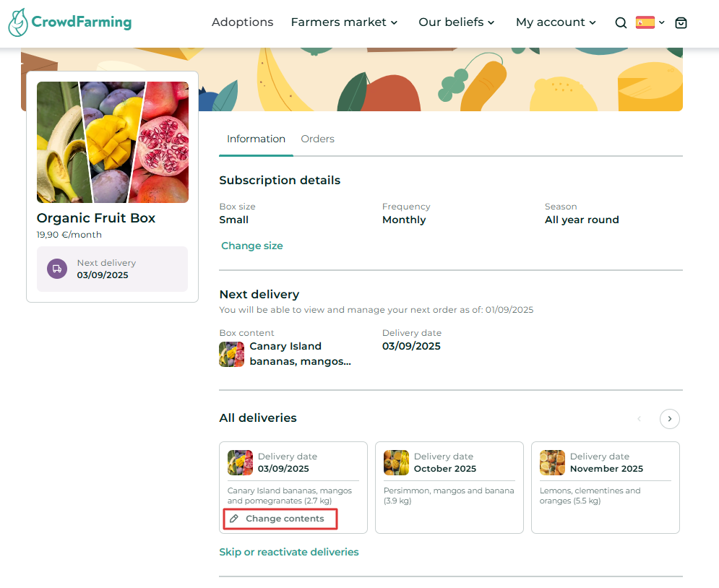Click the All year round season value
This screenshot has height=588, width=719.
pos(582,220)
